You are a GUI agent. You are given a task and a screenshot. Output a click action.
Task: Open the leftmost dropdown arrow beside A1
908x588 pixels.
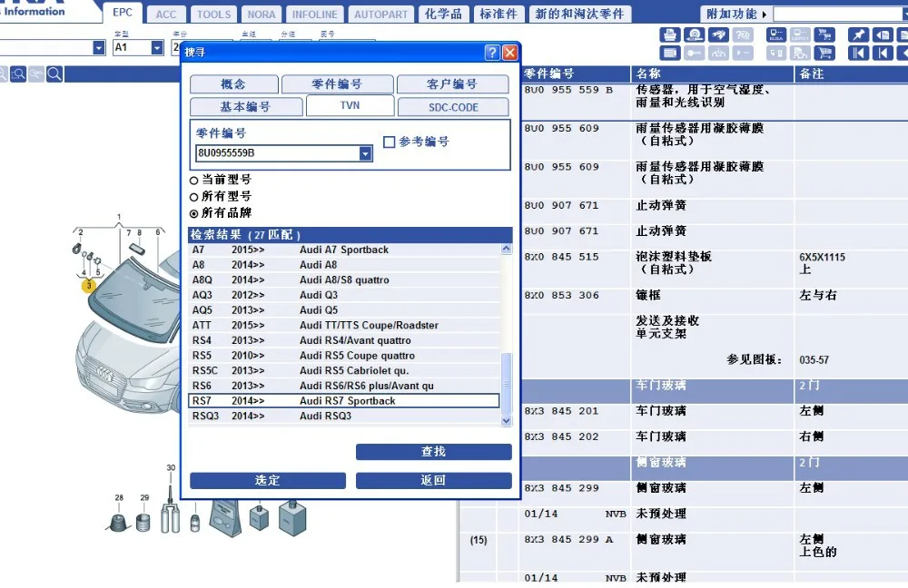[x=99, y=47]
